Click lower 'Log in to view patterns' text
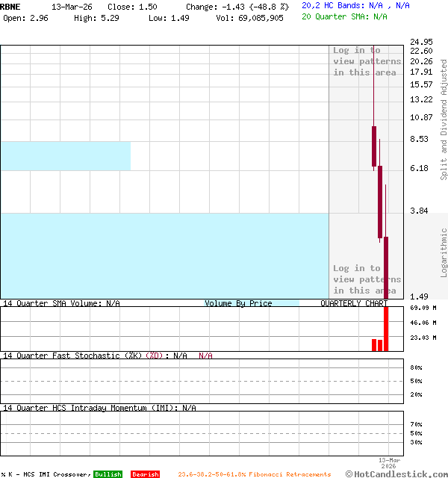This screenshot has width=448, height=478. pos(367,279)
